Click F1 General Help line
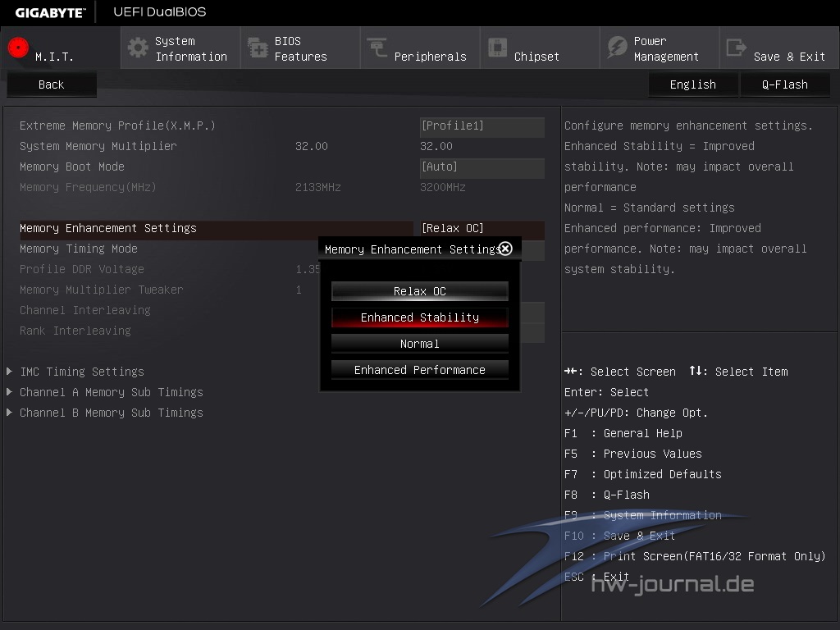The width and height of the screenshot is (840, 630). tap(623, 433)
